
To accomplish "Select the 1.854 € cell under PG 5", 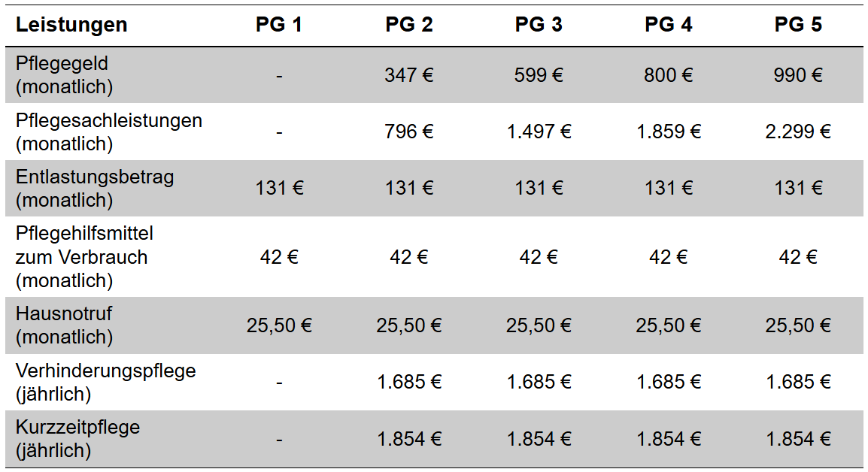I will [x=798, y=439].
